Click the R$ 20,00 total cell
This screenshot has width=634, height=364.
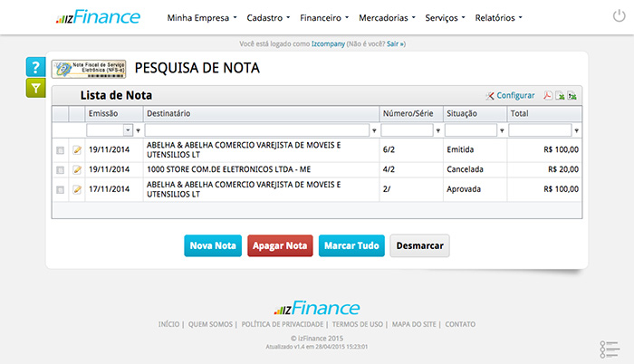[x=544, y=169]
